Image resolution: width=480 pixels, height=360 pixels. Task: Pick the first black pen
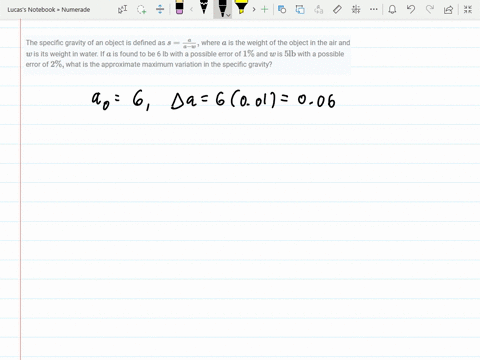pos(204,7)
